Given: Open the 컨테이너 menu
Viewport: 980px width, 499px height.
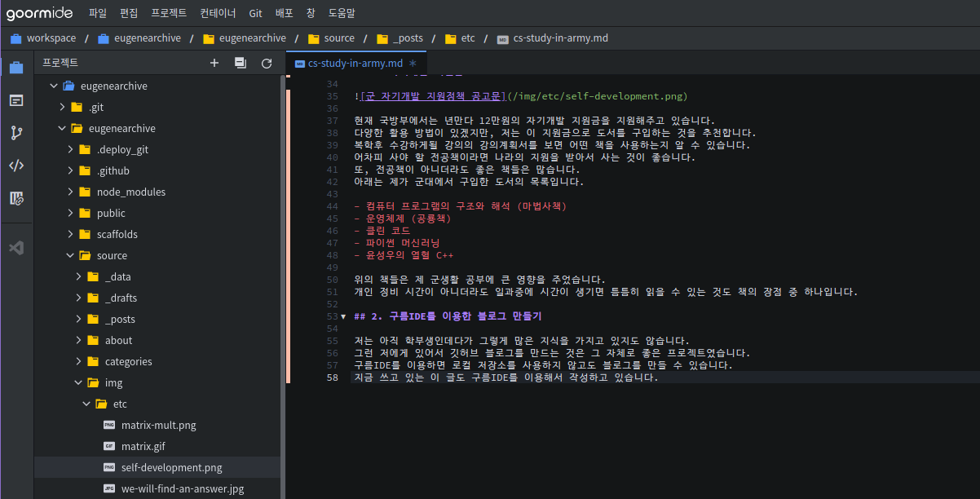Looking at the screenshot, I should coord(218,13).
